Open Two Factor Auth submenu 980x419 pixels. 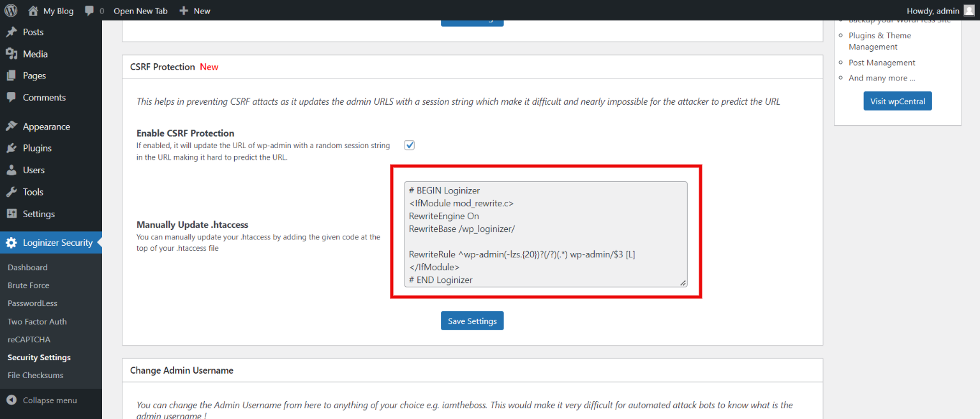pyautogui.click(x=37, y=321)
